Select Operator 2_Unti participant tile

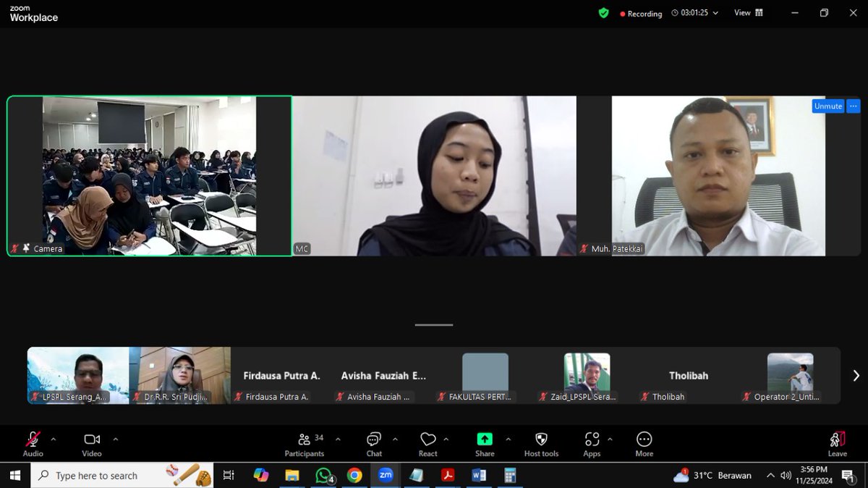790,375
